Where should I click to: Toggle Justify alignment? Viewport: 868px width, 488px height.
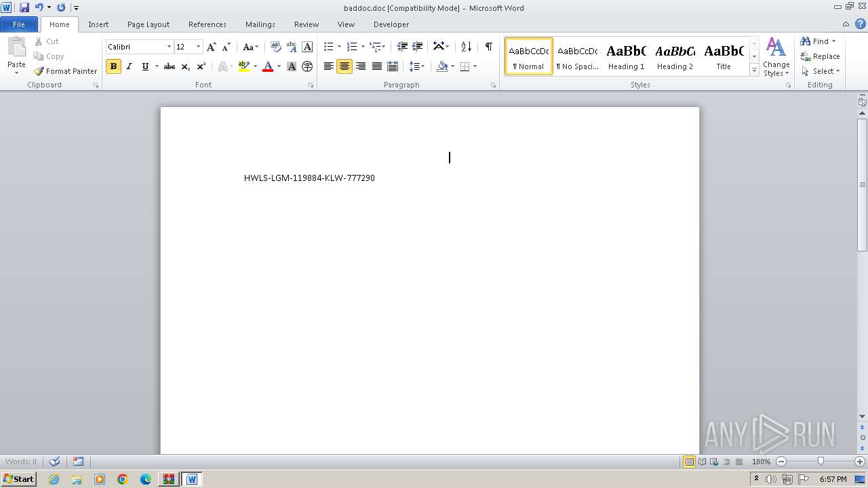pos(376,66)
